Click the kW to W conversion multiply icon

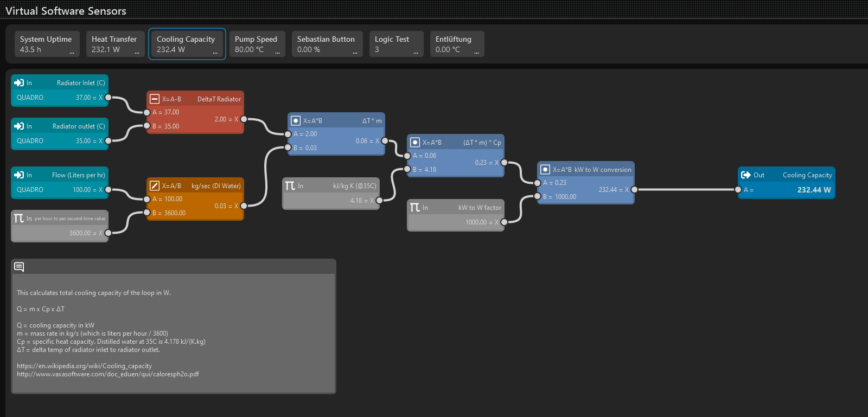click(545, 170)
